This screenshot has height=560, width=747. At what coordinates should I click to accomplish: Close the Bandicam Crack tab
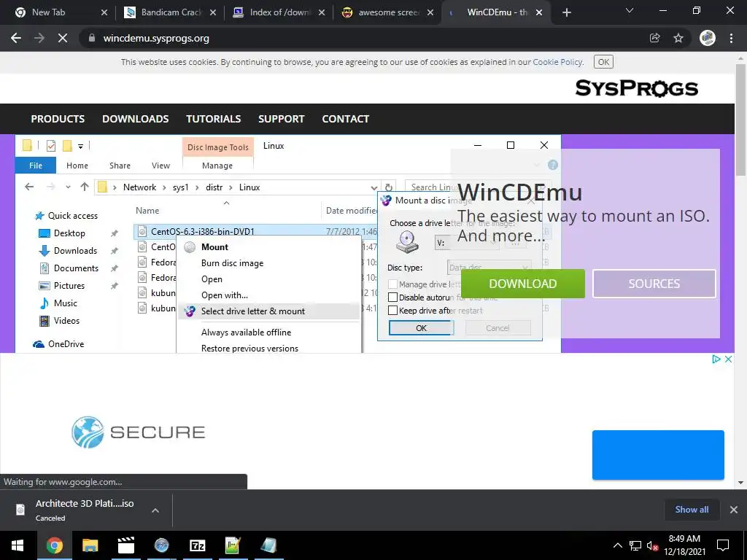(213, 12)
